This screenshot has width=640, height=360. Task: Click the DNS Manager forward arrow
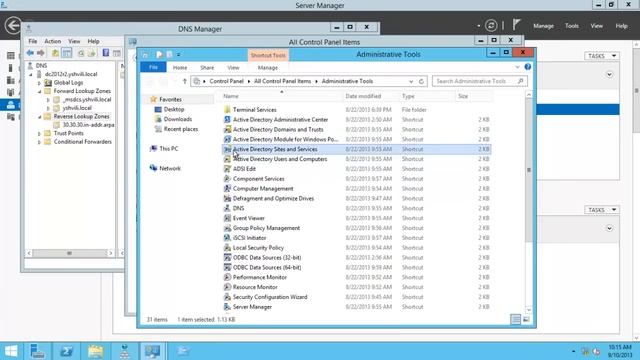40,53
